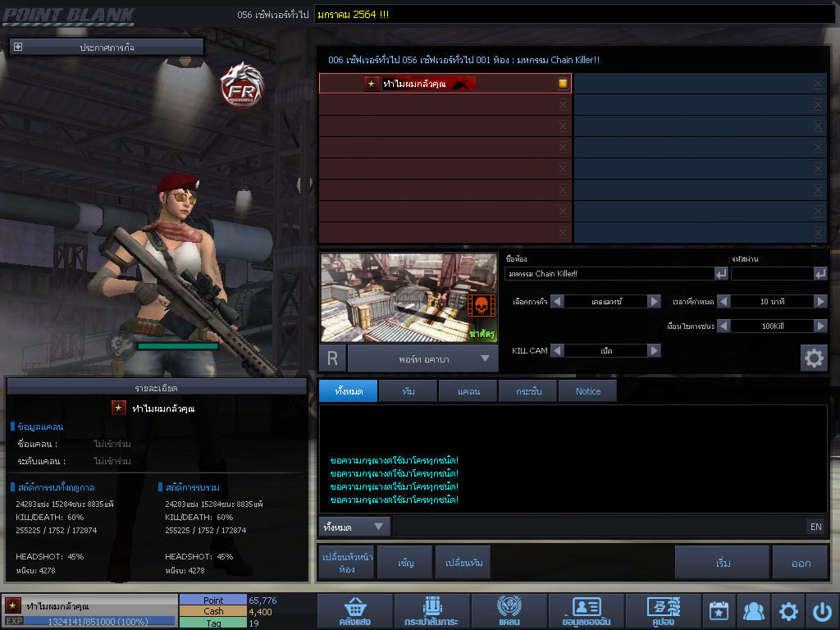Click the เริ่ม start button
The width and height of the screenshot is (840, 630).
point(723,563)
